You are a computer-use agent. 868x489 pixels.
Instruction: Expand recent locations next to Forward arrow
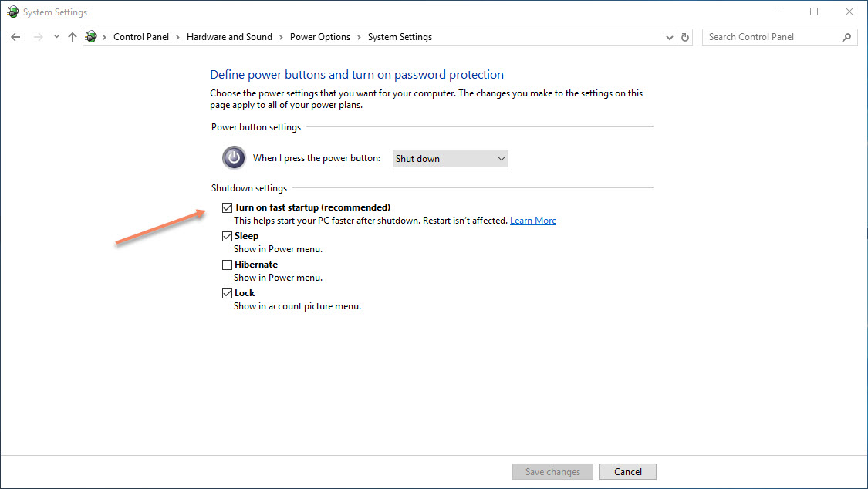tap(55, 36)
